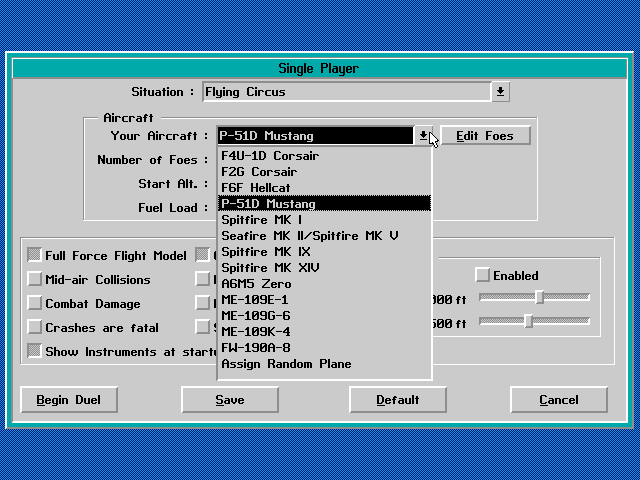
Task: Click the Fuel Load label
Action: 173,208
